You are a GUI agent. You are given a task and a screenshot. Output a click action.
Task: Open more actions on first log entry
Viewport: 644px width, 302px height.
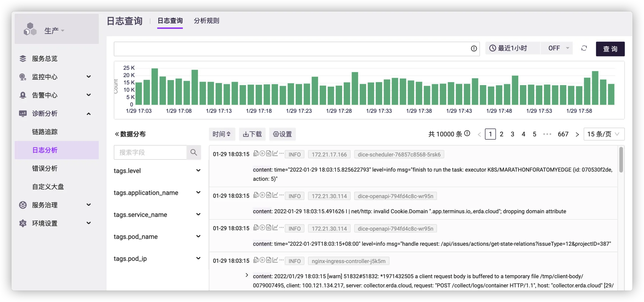coord(281,153)
